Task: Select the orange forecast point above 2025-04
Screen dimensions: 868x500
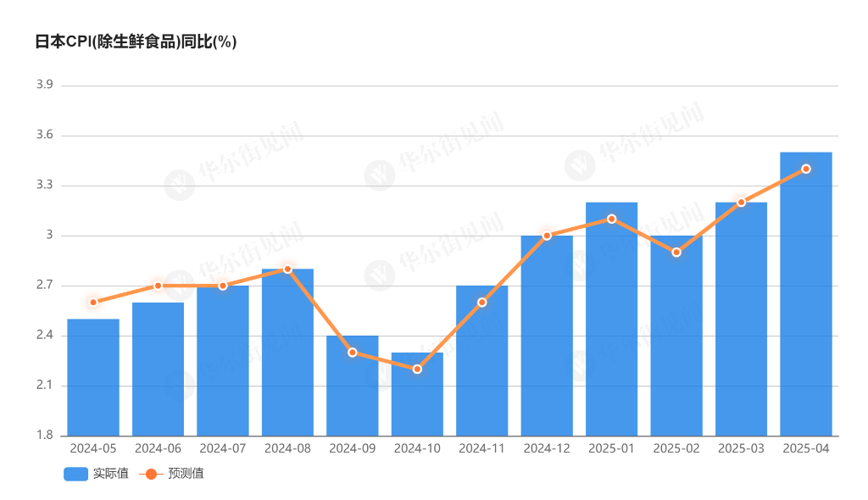Action: click(x=805, y=169)
